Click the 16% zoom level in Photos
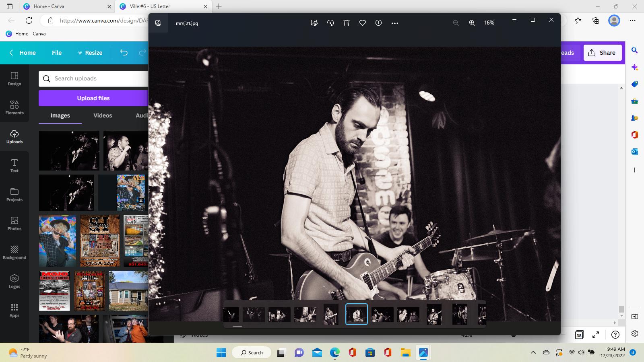The image size is (644, 362). click(x=489, y=23)
